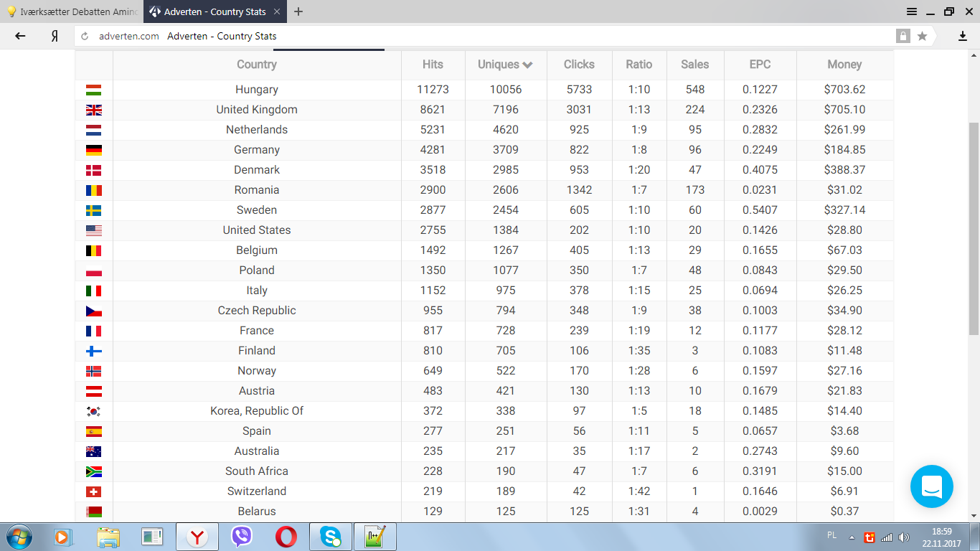Click the lock security icon
This screenshot has width=980, height=551.
pos(903,36)
